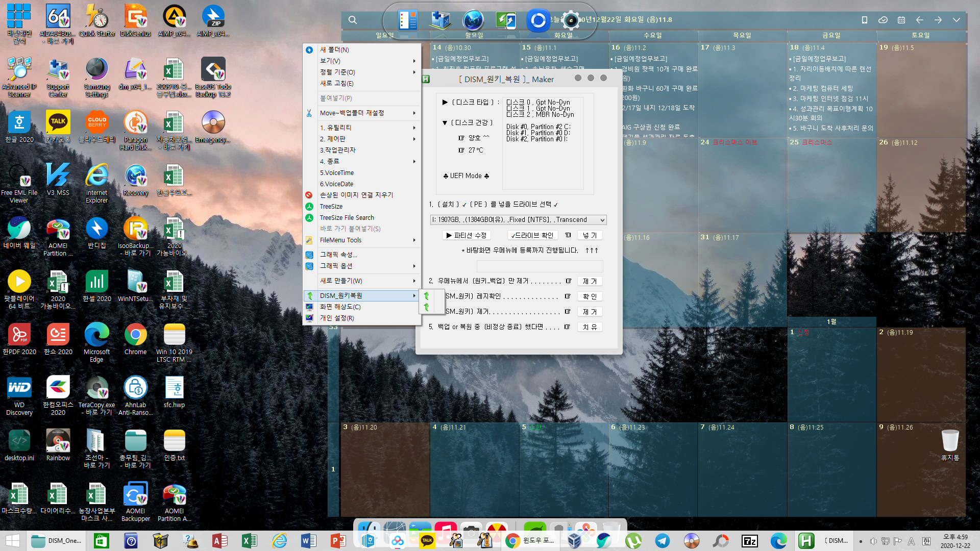Go to next month with right arrow
The height and width of the screenshot is (551, 980).
point(938,20)
